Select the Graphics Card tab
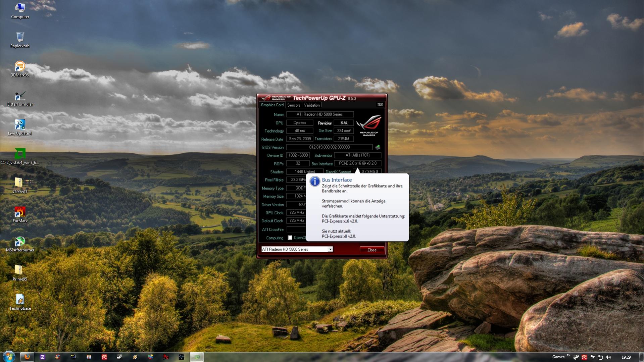The height and width of the screenshot is (362, 644). [272, 105]
